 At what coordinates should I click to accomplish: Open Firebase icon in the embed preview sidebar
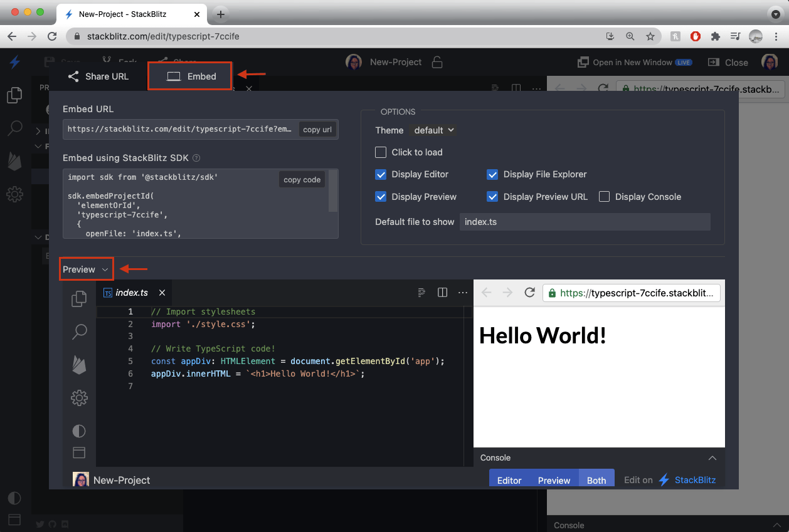(x=79, y=365)
